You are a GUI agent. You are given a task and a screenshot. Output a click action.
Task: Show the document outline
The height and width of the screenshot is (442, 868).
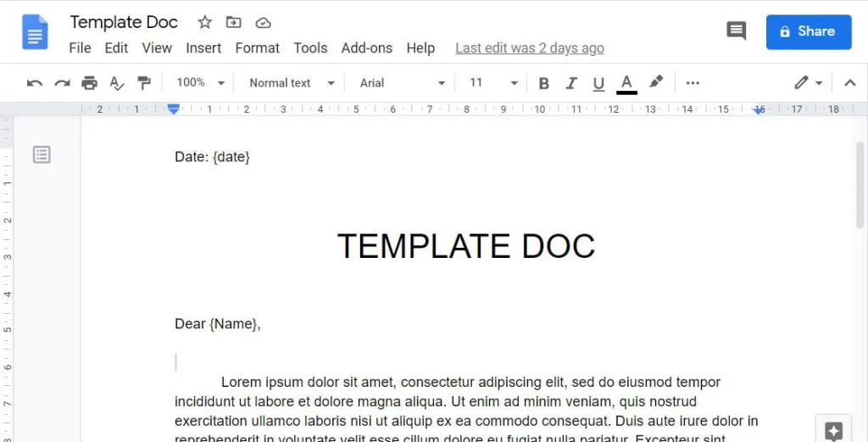pyautogui.click(x=42, y=154)
